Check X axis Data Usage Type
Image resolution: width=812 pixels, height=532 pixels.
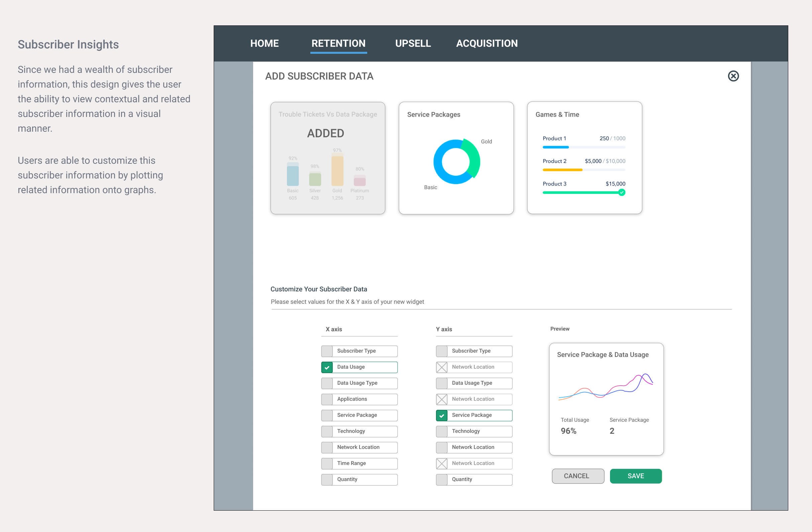[359, 383]
